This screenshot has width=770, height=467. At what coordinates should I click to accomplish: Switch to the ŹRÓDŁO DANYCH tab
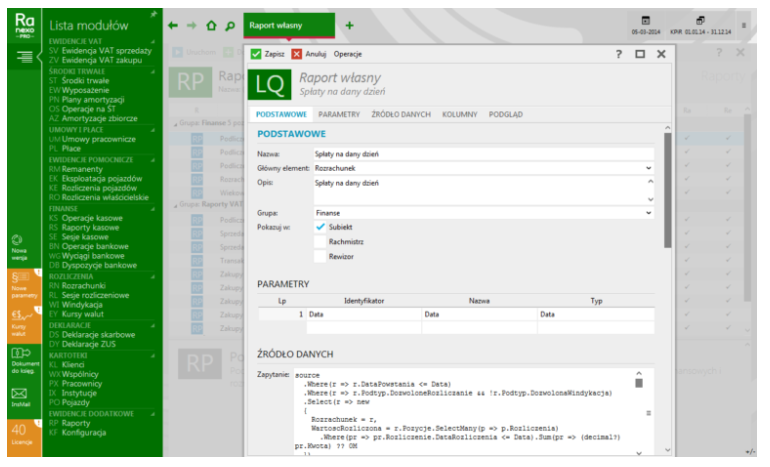[401, 114]
